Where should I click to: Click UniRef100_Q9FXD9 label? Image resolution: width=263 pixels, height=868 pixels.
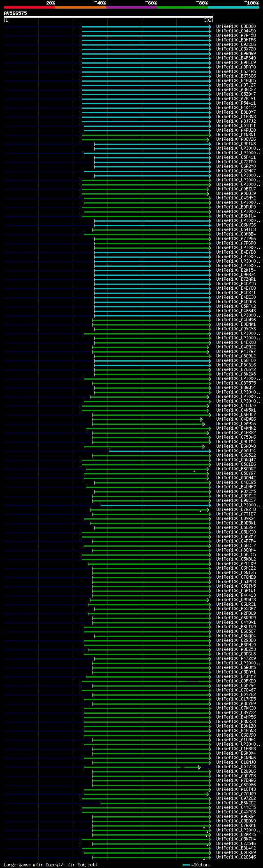236,681
